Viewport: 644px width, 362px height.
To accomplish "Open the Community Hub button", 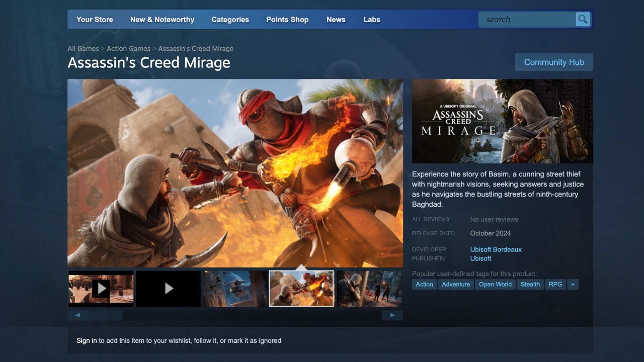I will [x=554, y=62].
